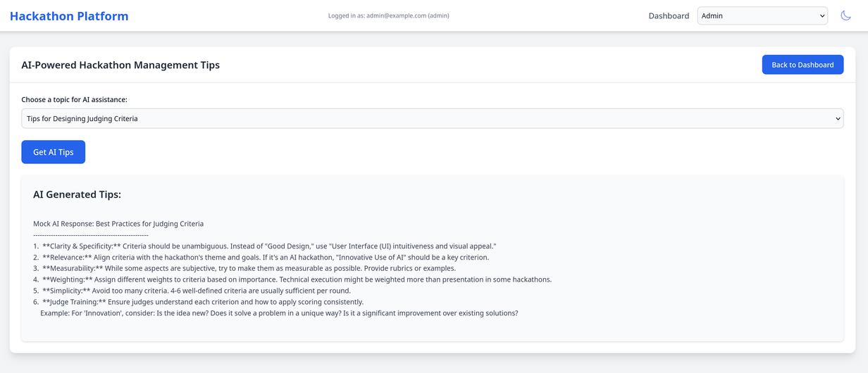Click the Choose a topic for AI assistance label

pyautogui.click(x=74, y=99)
